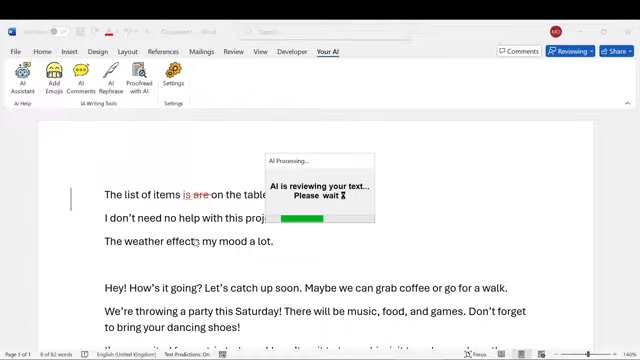Click the strikethrough word "are"

pos(201,195)
